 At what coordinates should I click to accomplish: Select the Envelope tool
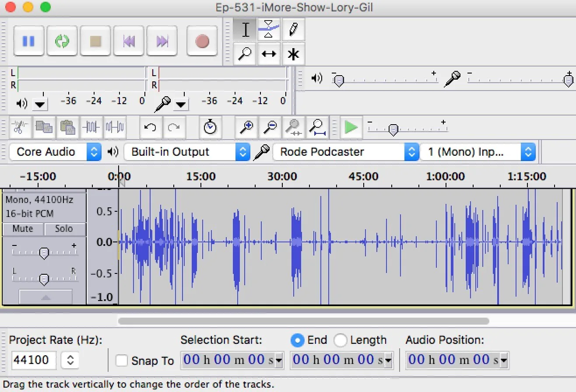269,30
